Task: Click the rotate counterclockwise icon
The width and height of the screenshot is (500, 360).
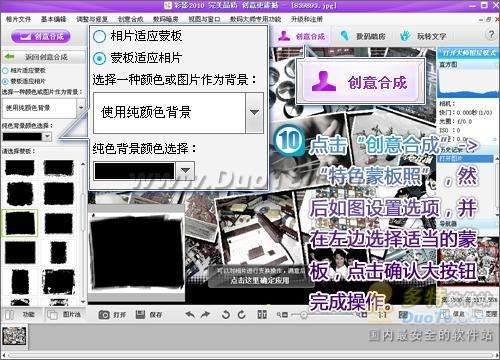Action: [x=225, y=314]
